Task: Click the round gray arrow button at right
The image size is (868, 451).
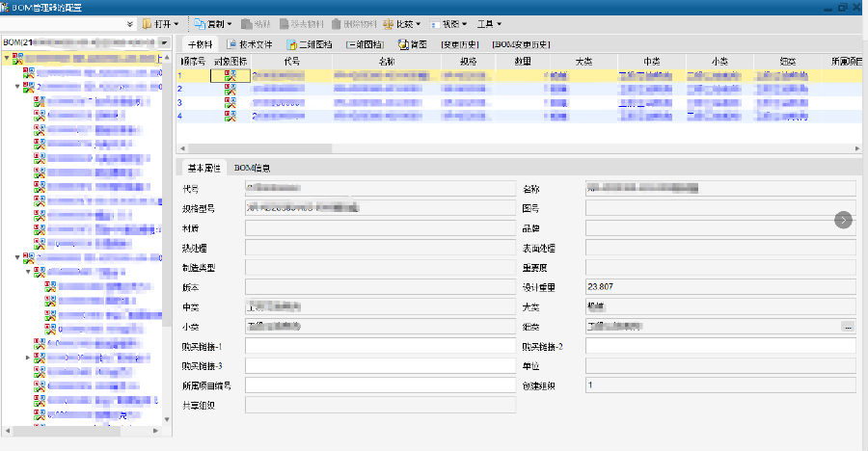Action: (x=844, y=220)
